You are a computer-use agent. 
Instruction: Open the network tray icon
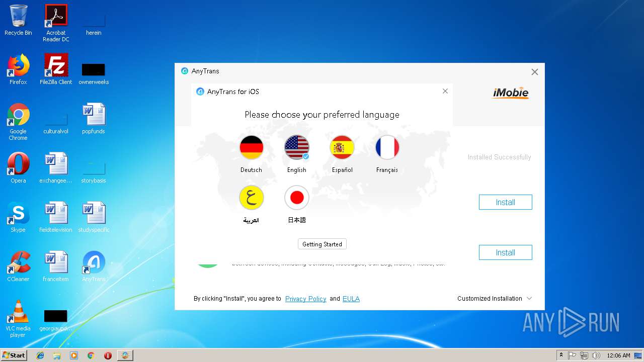584,355
